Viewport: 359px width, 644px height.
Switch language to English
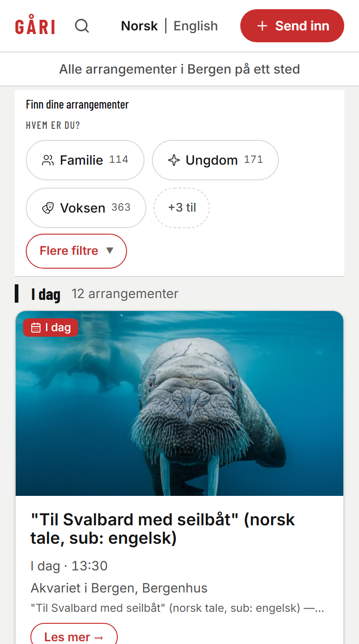(196, 26)
